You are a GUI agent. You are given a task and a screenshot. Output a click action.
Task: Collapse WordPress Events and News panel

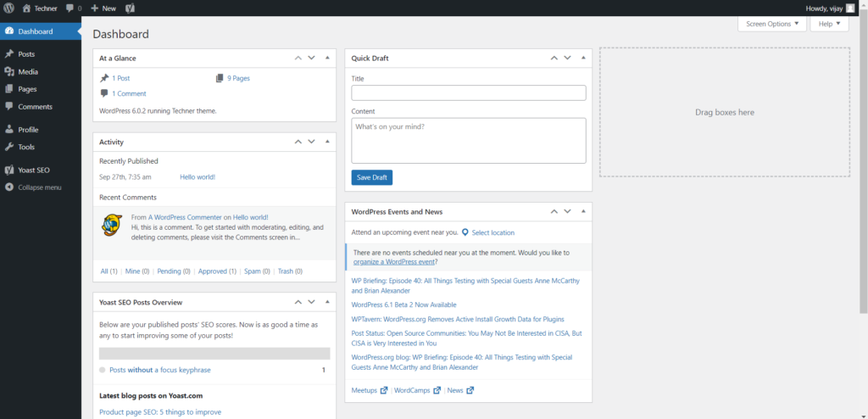583,211
